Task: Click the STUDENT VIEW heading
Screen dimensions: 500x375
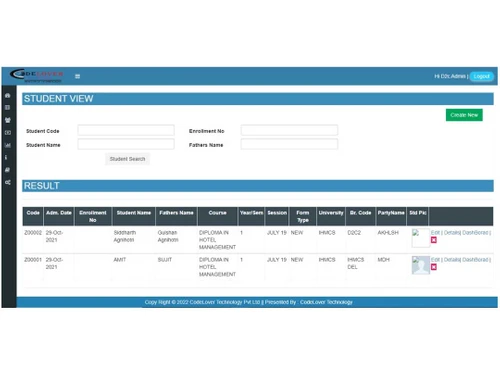Action: click(x=58, y=99)
